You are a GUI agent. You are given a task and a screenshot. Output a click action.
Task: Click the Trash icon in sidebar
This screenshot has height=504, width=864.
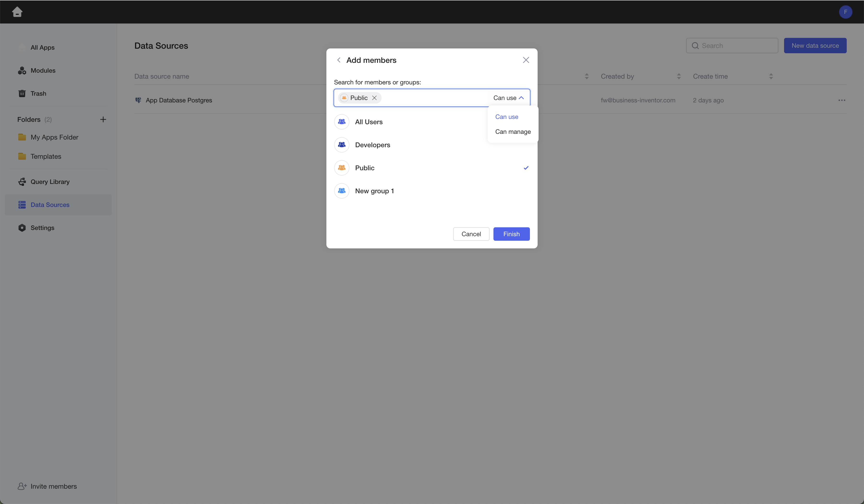point(22,94)
